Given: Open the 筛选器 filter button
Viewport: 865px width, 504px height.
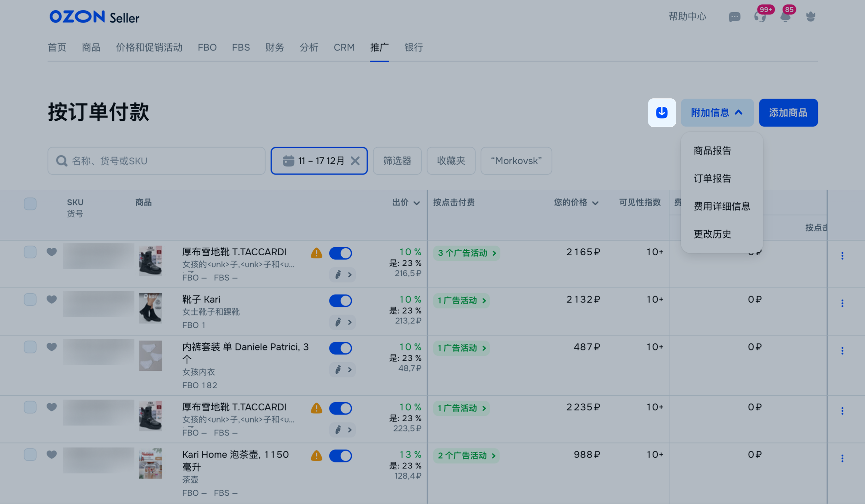Looking at the screenshot, I should [x=397, y=161].
